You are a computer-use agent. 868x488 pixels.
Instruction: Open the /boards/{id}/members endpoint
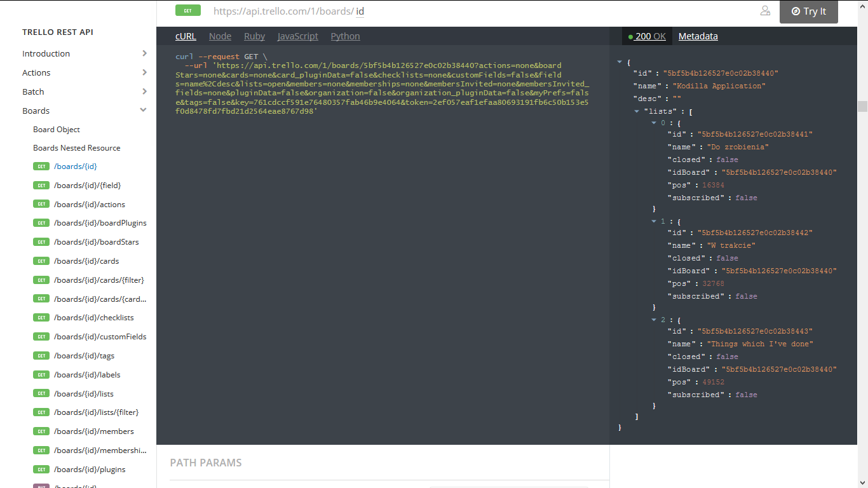click(x=94, y=431)
